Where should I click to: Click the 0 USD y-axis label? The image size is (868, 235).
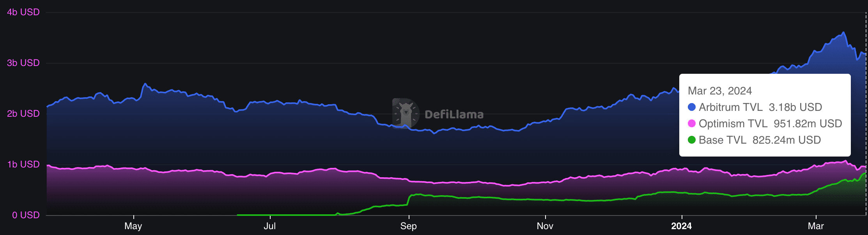click(x=26, y=215)
